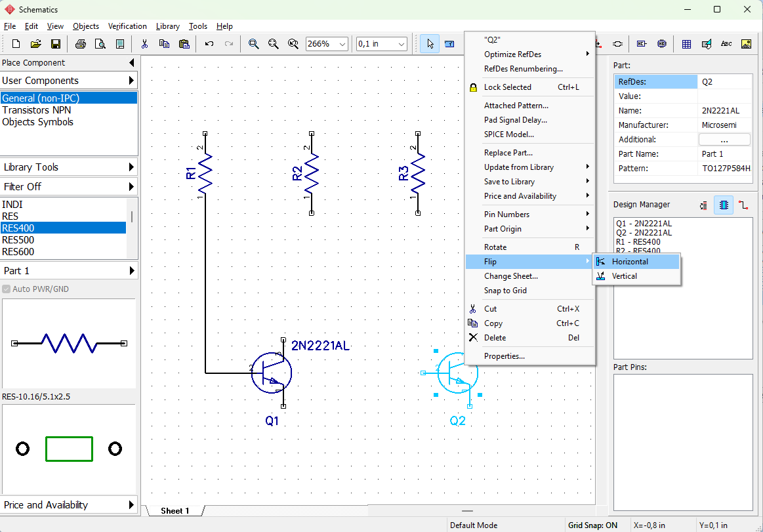This screenshot has width=763, height=532.
Task: Choose Horizontal in the Flip submenu
Action: tap(636, 261)
